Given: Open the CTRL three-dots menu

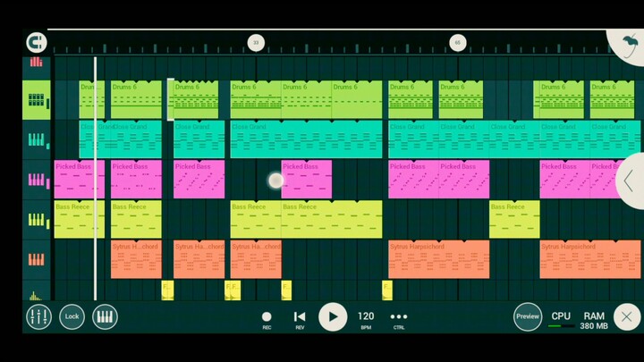Looking at the screenshot, I should click(398, 317).
